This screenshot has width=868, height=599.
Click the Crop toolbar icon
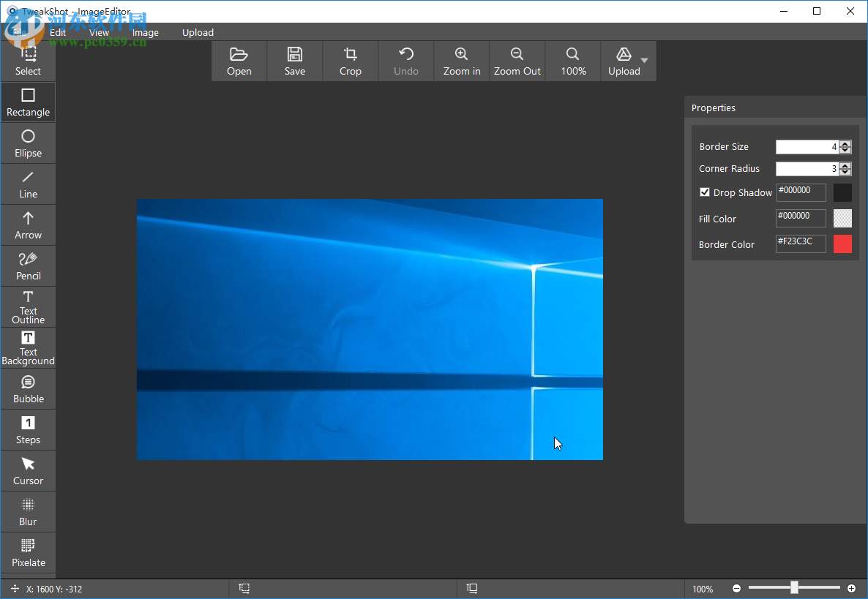click(350, 61)
